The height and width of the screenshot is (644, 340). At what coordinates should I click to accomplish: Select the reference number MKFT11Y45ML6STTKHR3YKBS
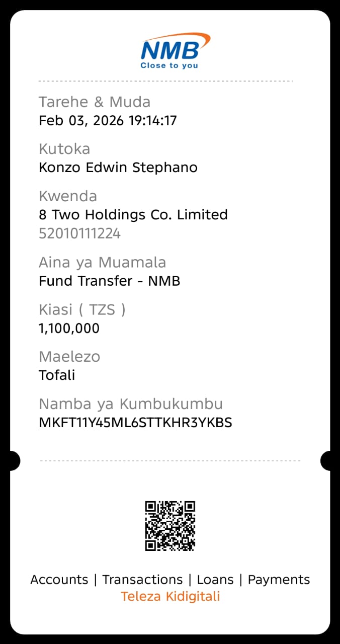coord(135,423)
